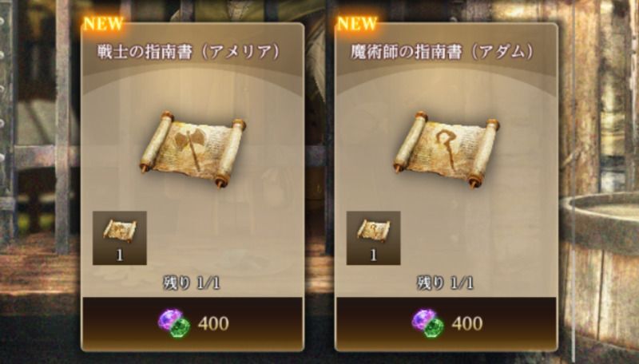Click purple-green gem icon on right card
639x364 pixels.
tap(428, 323)
